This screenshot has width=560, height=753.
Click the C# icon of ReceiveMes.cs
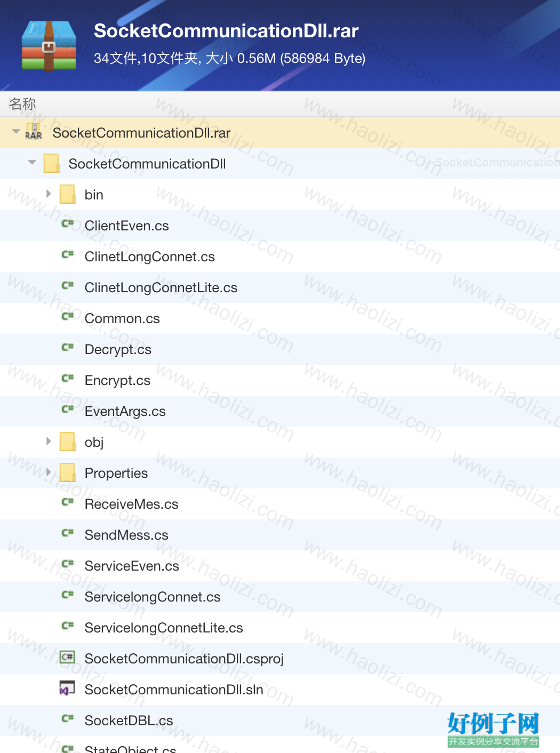point(68,502)
